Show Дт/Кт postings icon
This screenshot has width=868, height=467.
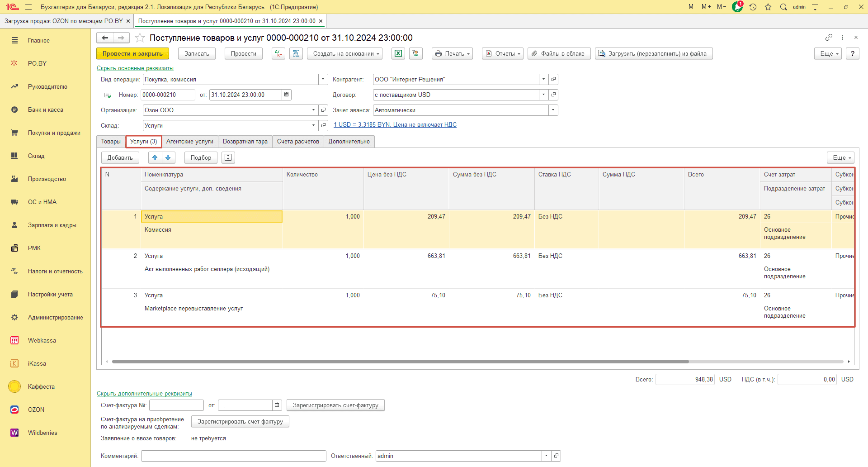(278, 53)
